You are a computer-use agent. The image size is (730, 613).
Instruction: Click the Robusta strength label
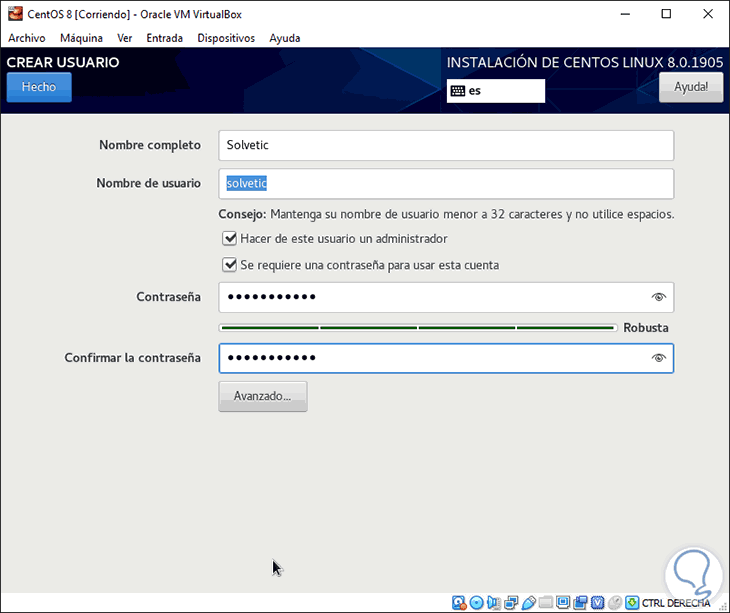[x=646, y=328]
